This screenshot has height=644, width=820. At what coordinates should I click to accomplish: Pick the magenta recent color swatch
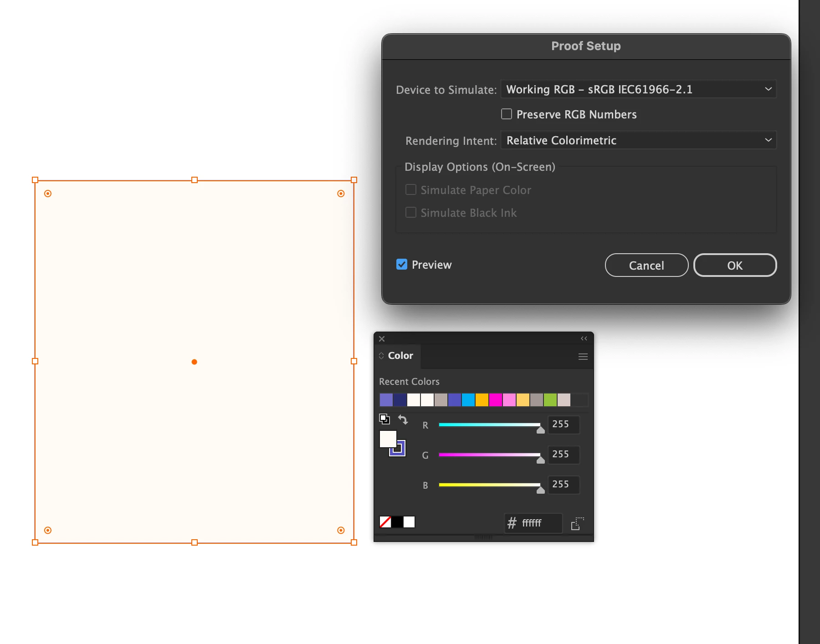[x=496, y=400]
